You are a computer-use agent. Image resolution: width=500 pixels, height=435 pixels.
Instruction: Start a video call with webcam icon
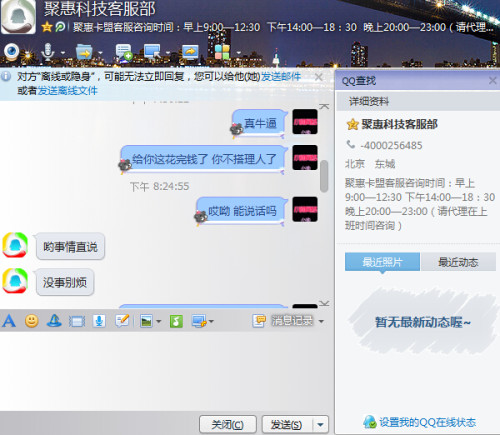(12, 52)
